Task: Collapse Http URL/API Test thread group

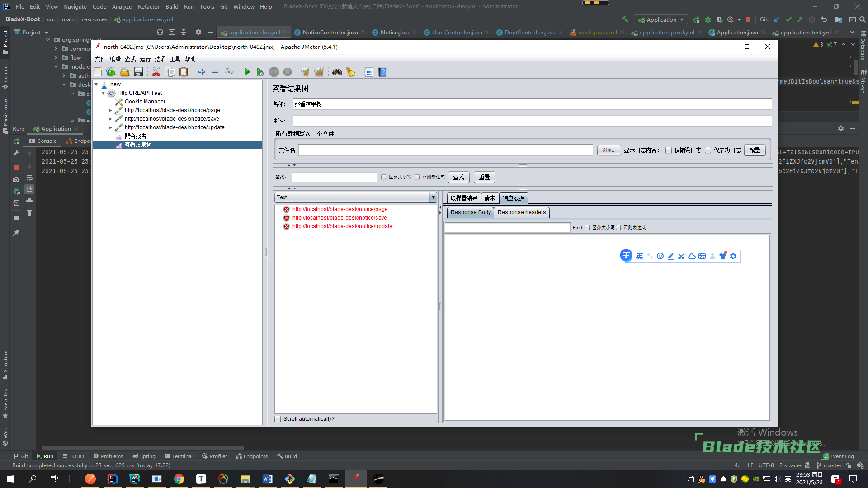Action: [x=104, y=93]
